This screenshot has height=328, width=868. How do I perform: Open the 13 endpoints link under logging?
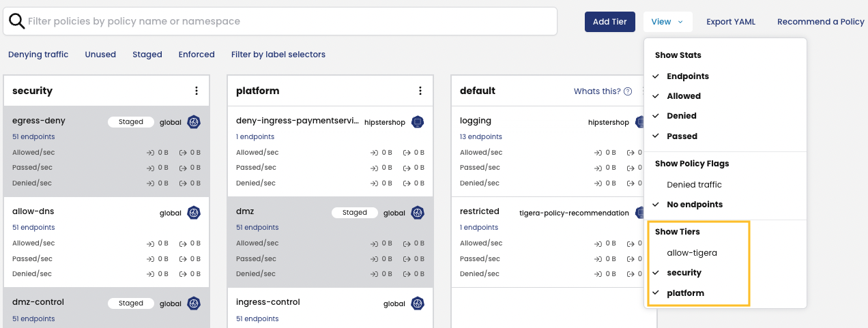(480, 137)
